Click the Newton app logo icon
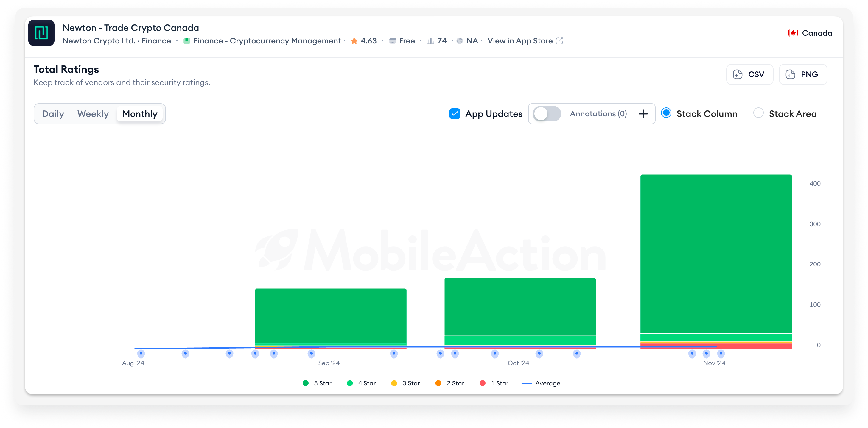This screenshot has height=428, width=868. pyautogui.click(x=41, y=33)
